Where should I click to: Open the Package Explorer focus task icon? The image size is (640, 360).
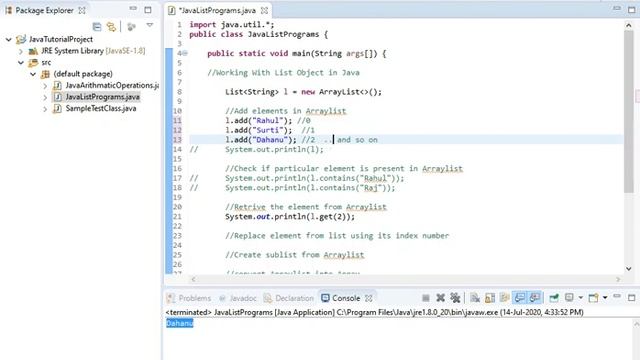tap(131, 27)
